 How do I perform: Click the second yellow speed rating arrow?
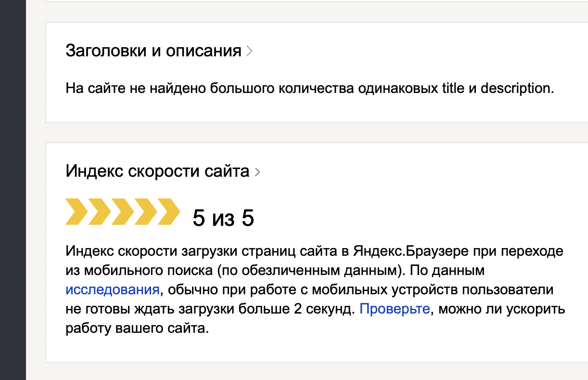(x=100, y=211)
